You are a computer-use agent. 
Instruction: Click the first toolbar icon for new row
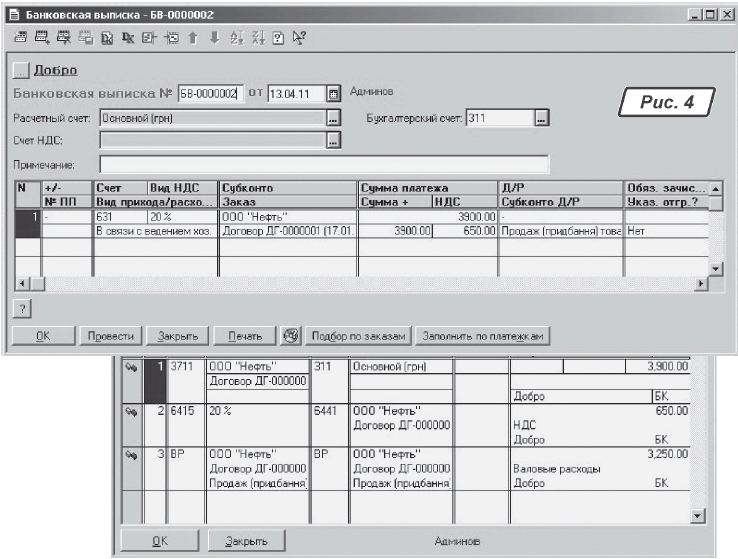[18, 40]
